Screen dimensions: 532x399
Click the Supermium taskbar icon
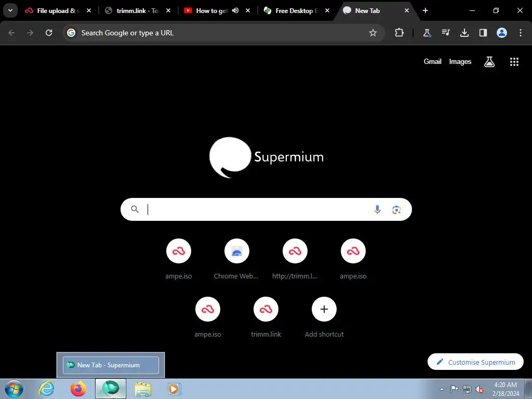[111, 389]
